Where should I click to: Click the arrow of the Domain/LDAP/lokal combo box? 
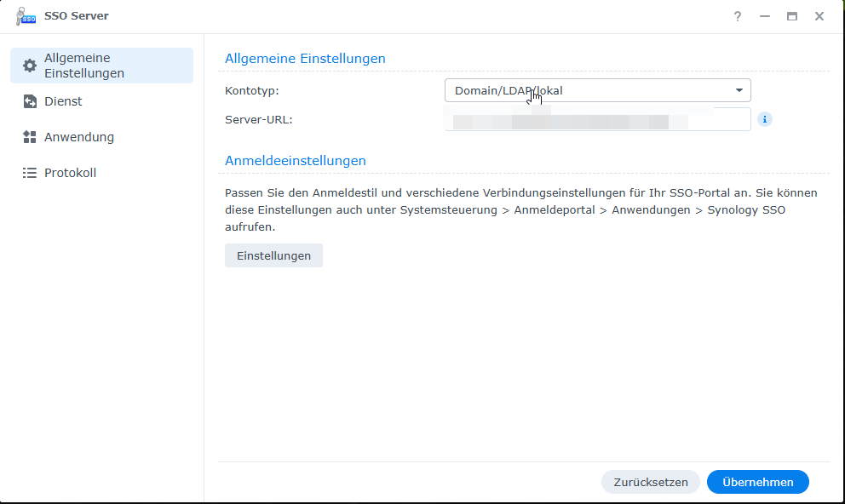(739, 90)
